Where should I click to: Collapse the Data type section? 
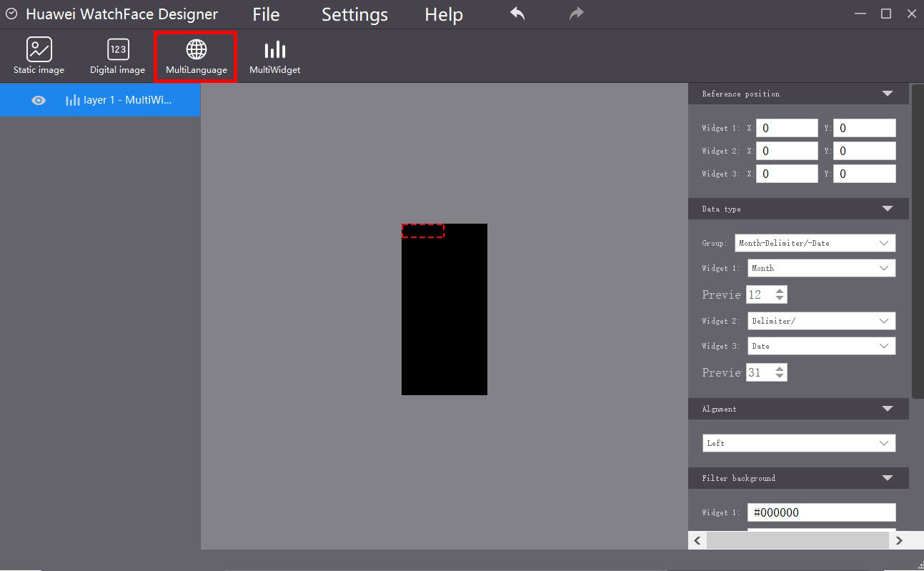click(x=888, y=209)
